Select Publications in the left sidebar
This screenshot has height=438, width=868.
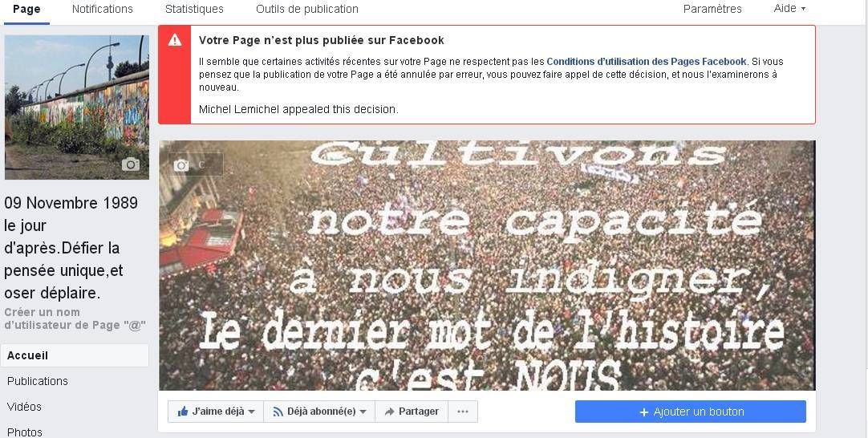pyautogui.click(x=38, y=381)
